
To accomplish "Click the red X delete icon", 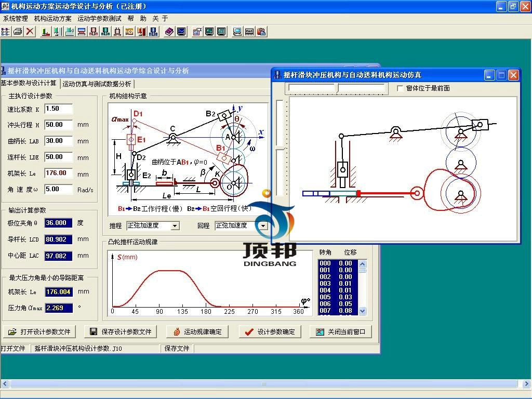I will tap(30, 32).
